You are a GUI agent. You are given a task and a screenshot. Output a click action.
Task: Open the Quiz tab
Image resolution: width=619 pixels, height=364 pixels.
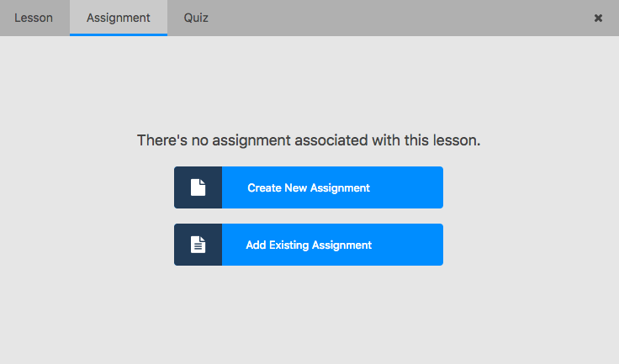pyautogui.click(x=196, y=18)
